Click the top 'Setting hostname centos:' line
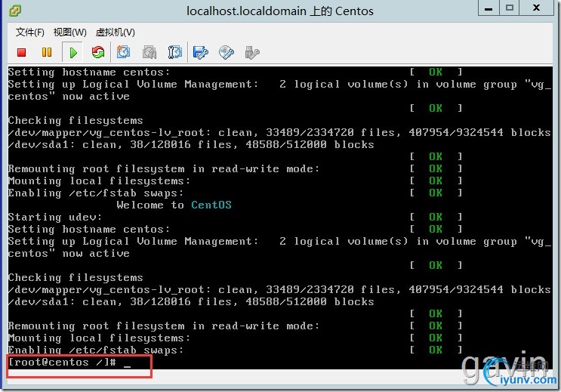The image size is (561, 392). [x=89, y=72]
